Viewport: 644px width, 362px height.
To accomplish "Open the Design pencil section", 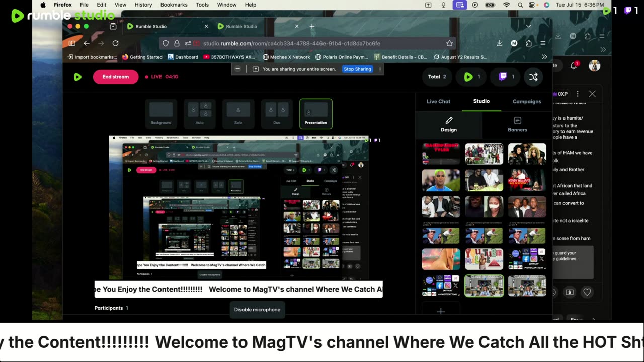I will [449, 124].
